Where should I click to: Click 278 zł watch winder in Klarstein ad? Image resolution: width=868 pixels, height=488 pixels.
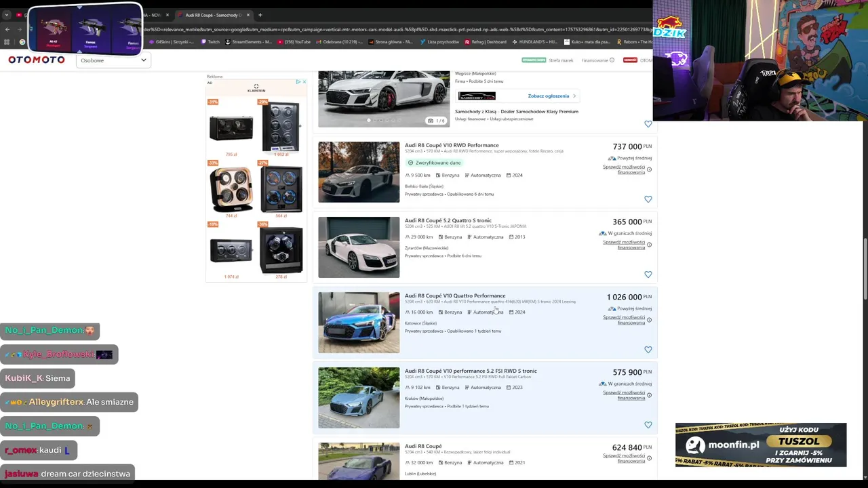(281, 251)
